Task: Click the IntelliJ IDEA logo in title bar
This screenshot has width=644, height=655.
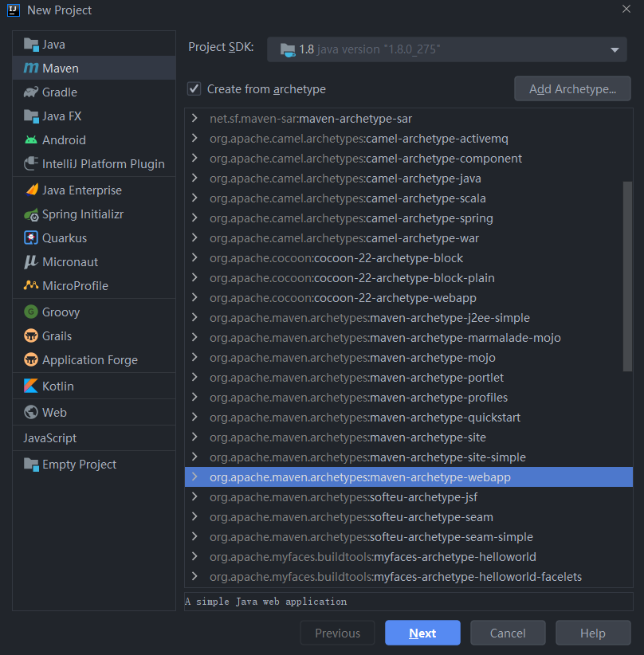Action: click(x=14, y=10)
